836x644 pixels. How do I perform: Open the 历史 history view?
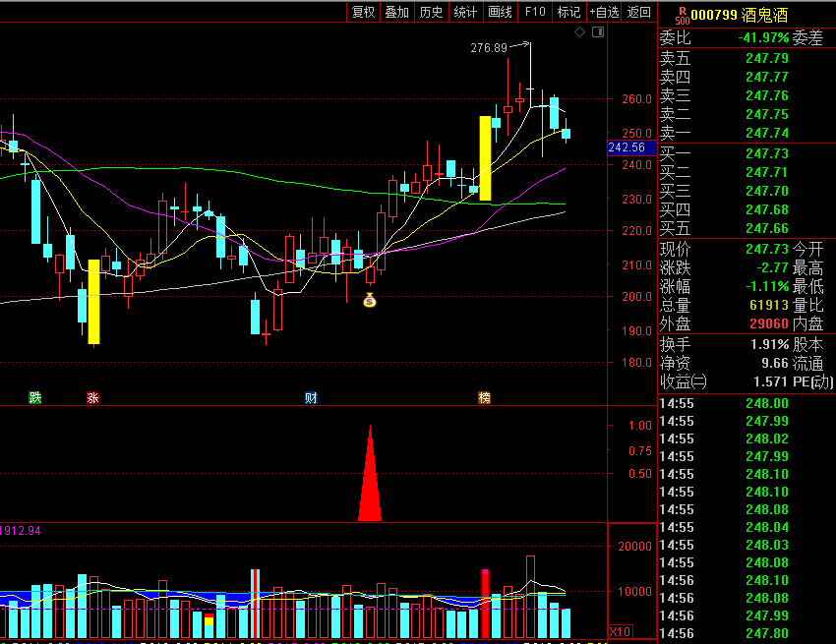(x=431, y=12)
